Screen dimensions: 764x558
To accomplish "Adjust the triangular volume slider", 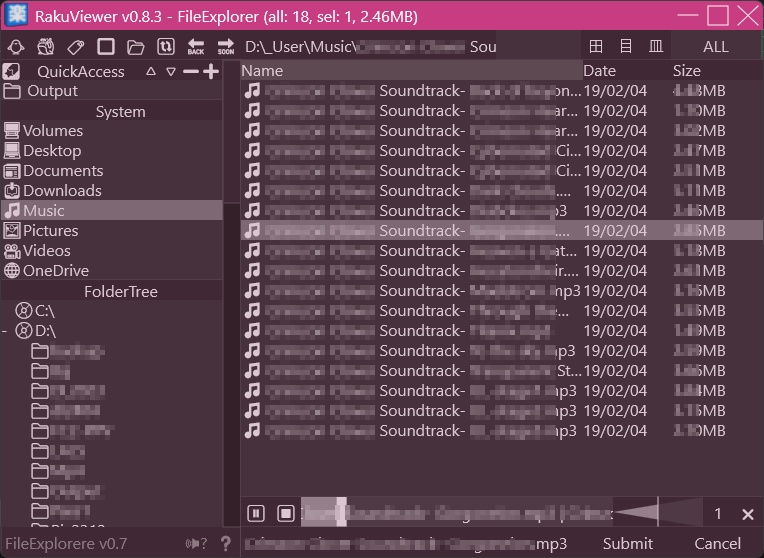I will (x=658, y=512).
